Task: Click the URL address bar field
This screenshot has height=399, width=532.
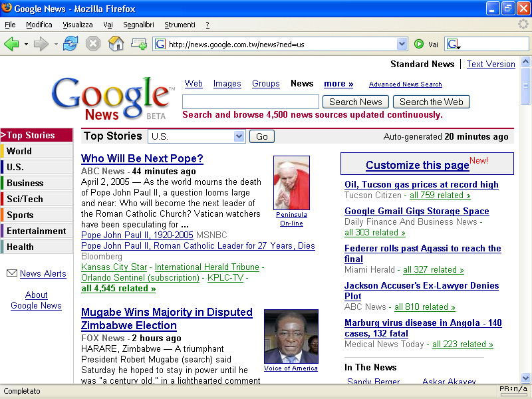Action: click(x=281, y=44)
